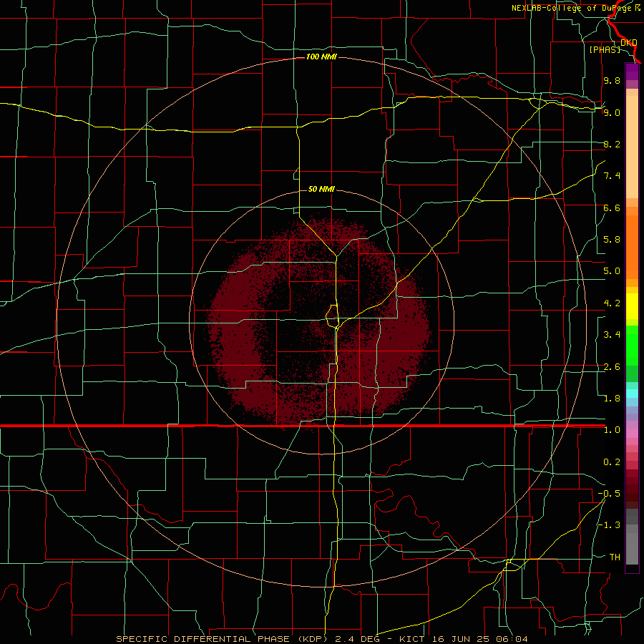Click the '6.6' color scale value
This screenshot has height=644, width=644.
612,208
